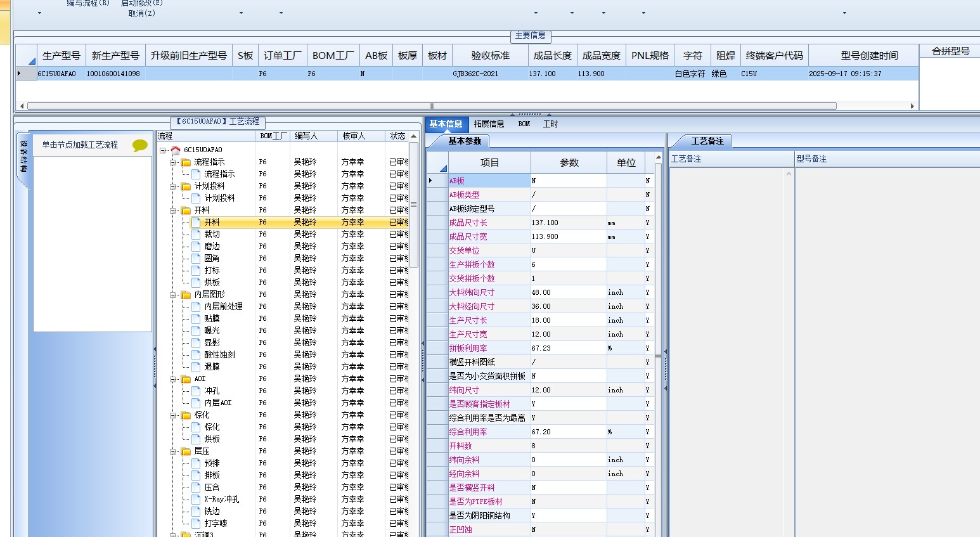Viewport: 980px width, 537px height.
Task: Click the 单击节点加载工艺流程 label
Action: (80, 145)
